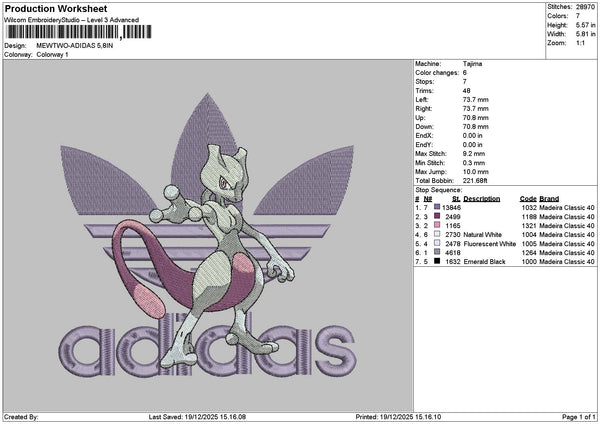Click the EndY value 0.00 in
Viewport: 600px width, 424px height.
473,145
